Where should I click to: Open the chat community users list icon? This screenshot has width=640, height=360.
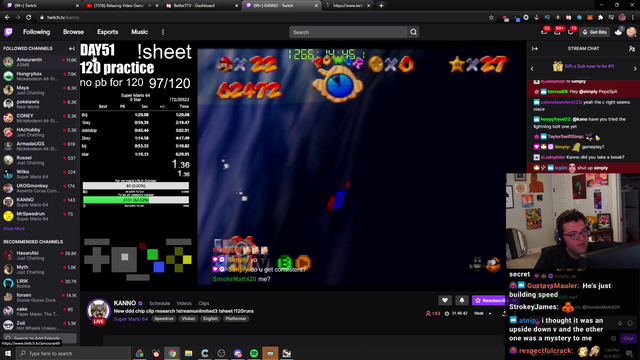pos(632,49)
